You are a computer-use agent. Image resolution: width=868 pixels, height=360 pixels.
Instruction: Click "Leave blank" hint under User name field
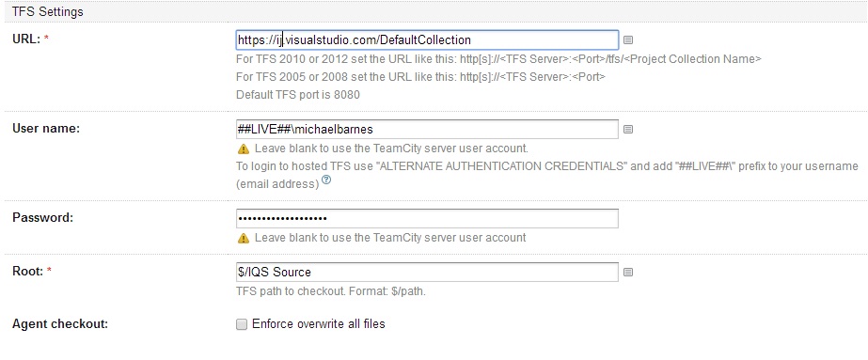[391, 149]
